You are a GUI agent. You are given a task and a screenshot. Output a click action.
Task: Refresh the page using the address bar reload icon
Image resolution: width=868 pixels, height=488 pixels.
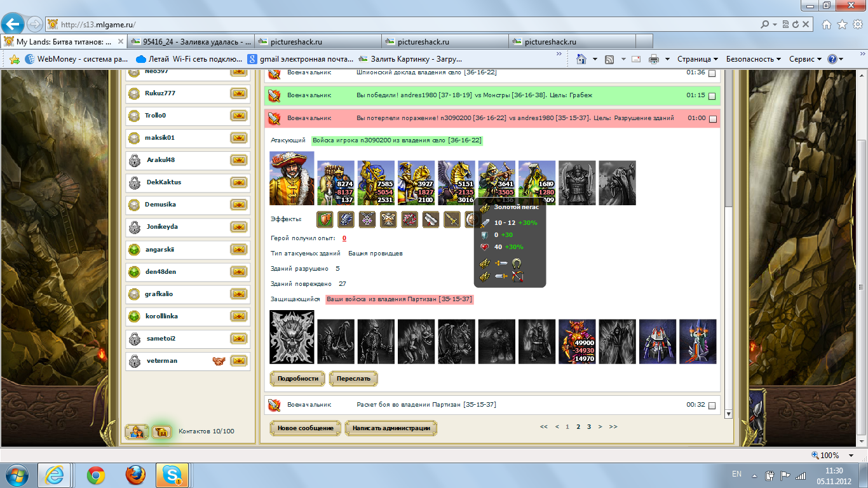coord(796,25)
